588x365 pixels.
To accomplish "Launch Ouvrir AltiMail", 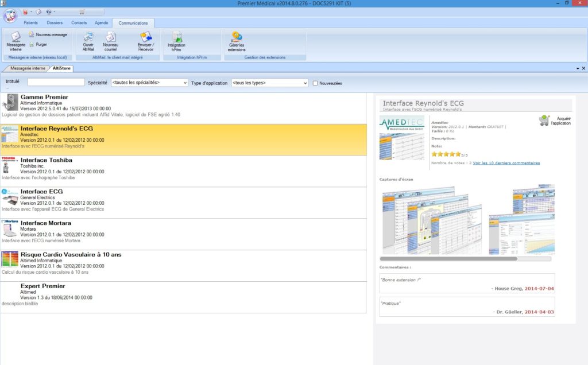I will click(88, 41).
